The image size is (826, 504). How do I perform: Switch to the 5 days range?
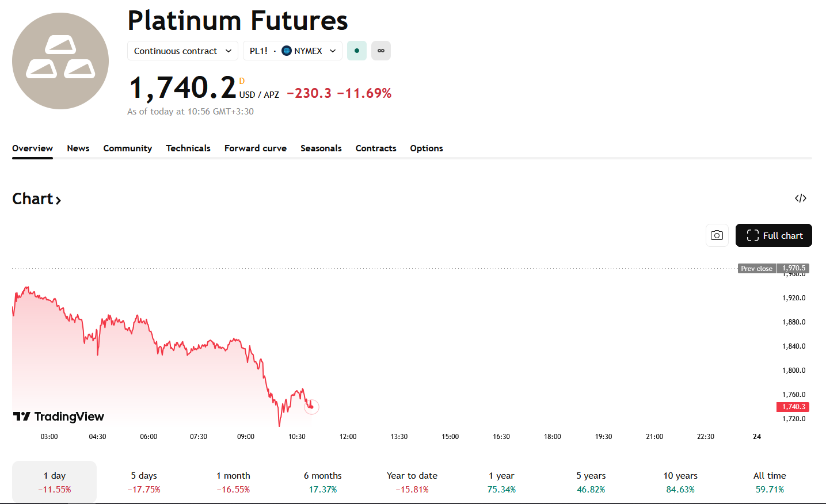[x=144, y=482]
